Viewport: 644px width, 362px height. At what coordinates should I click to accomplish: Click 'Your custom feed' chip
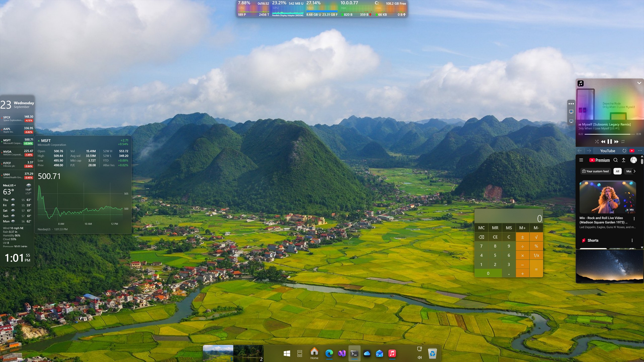(x=595, y=171)
